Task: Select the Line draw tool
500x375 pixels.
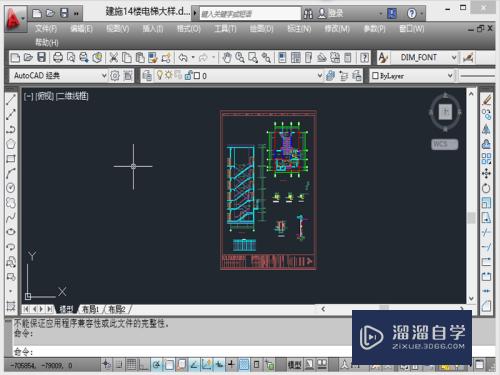Action: point(11,99)
